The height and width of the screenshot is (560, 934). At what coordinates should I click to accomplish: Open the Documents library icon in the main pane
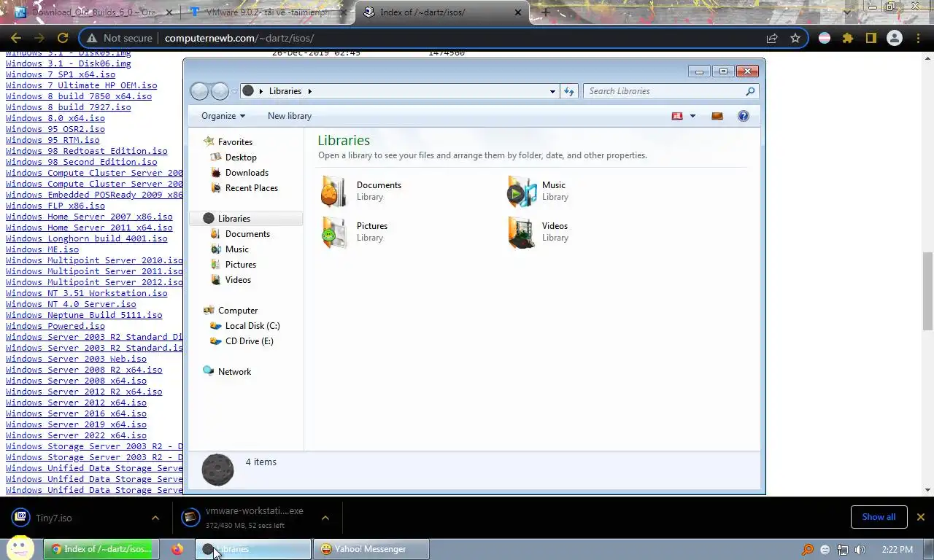coord(334,192)
